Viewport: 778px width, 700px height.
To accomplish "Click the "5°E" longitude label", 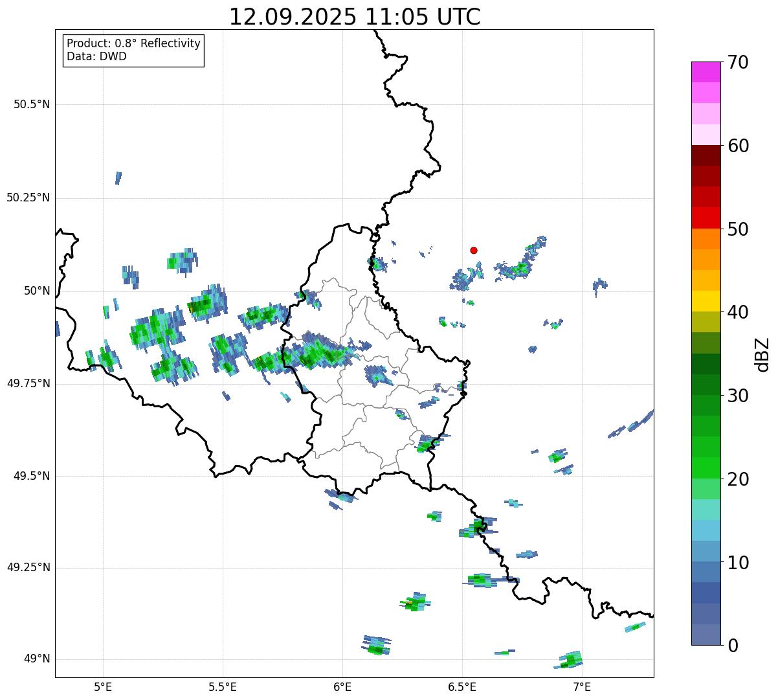I will pyautogui.click(x=103, y=686).
